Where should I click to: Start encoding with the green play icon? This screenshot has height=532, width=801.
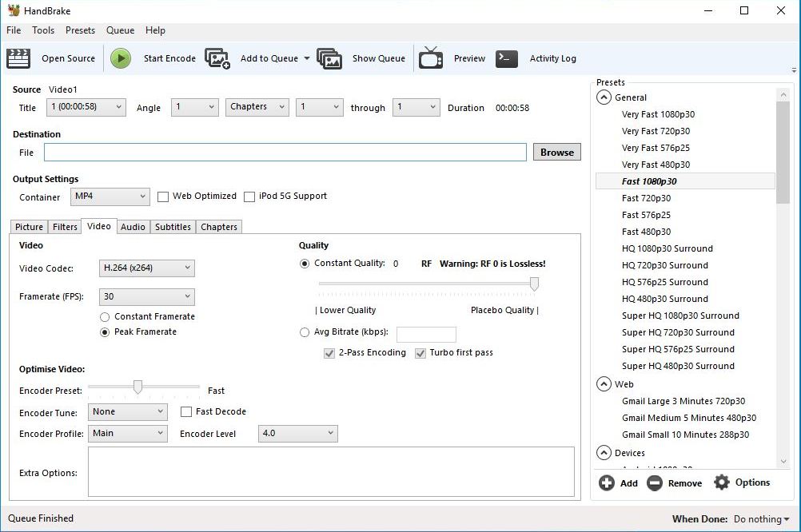pyautogui.click(x=121, y=58)
